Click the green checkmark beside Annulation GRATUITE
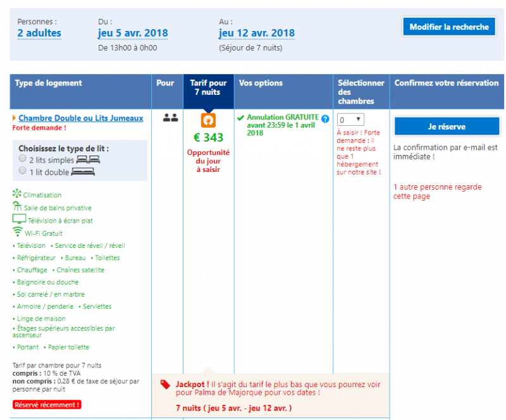The height and width of the screenshot is (420, 506). [240, 118]
